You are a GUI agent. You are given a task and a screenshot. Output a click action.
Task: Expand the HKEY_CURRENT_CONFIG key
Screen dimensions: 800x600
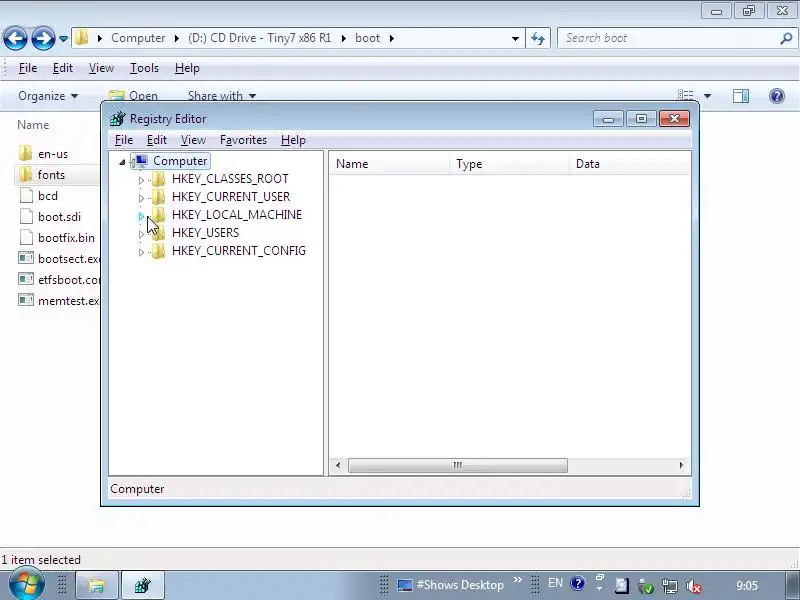[141, 252]
